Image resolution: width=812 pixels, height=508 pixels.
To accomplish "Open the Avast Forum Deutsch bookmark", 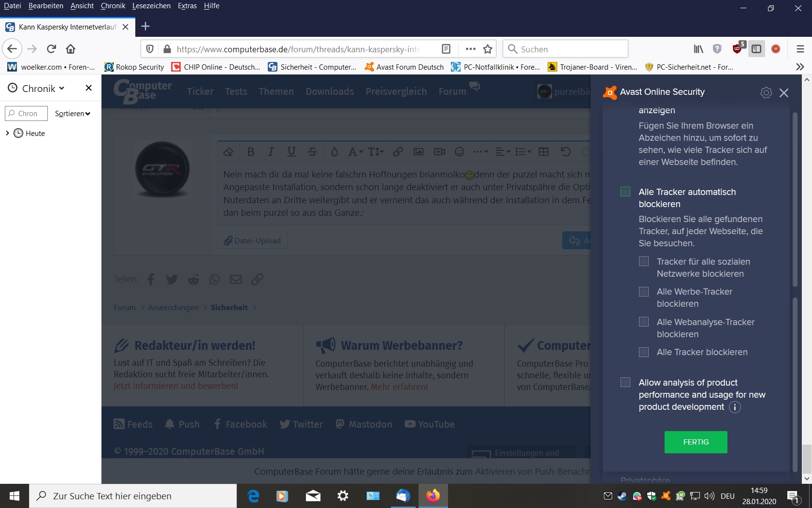I will pos(404,67).
